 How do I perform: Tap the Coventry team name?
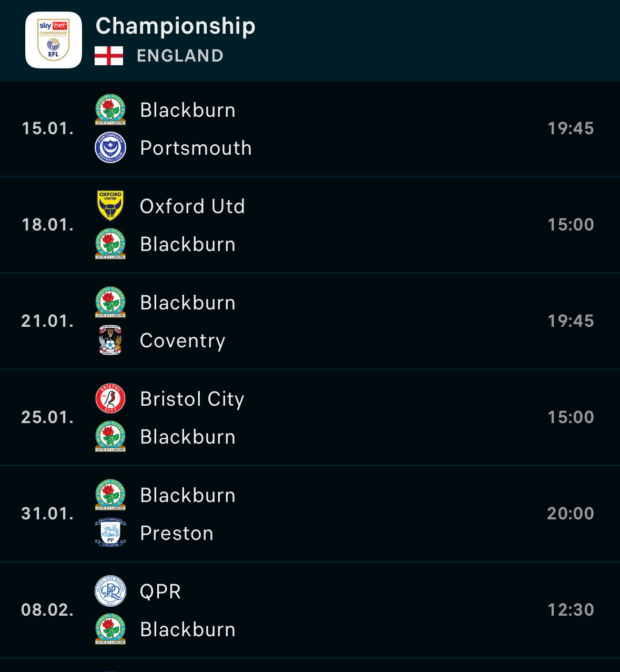point(182,341)
